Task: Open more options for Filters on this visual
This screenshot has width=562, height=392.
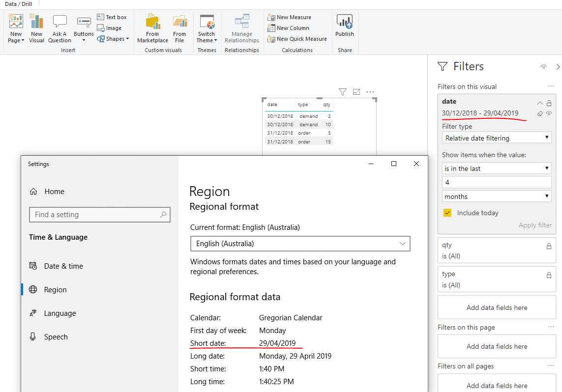Action: click(x=551, y=86)
